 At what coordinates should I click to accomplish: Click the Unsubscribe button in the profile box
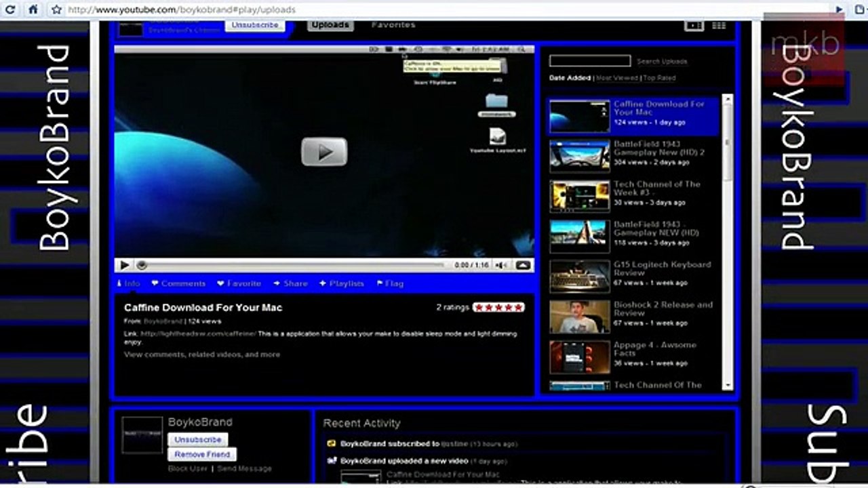click(x=198, y=440)
